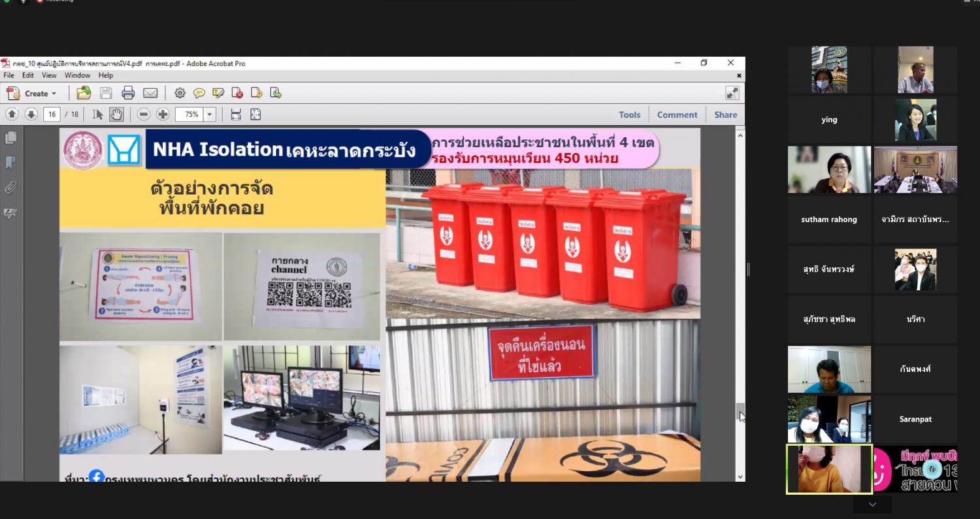Select the Highlight Text tool

[218, 93]
